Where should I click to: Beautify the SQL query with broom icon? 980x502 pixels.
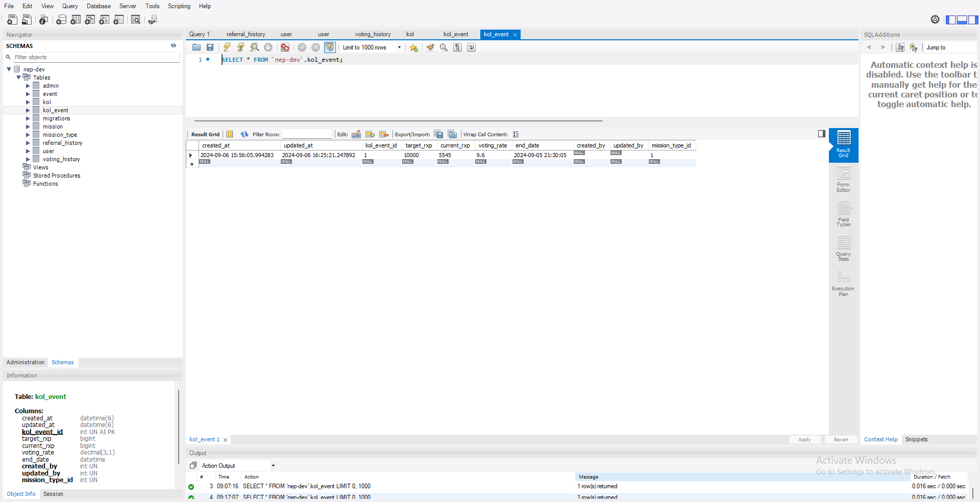[430, 47]
